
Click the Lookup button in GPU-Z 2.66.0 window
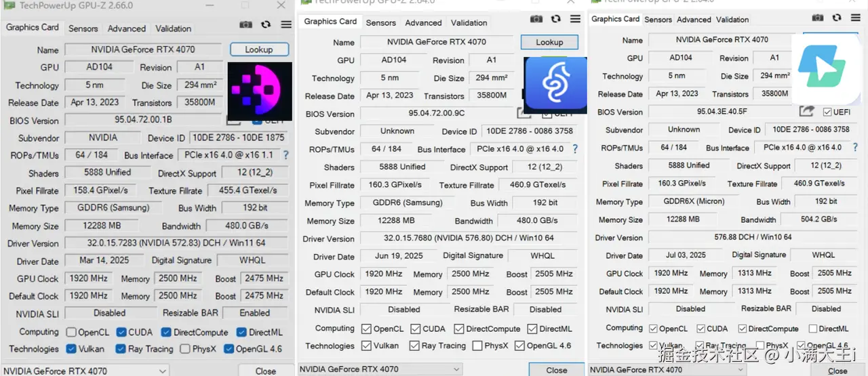pos(259,49)
